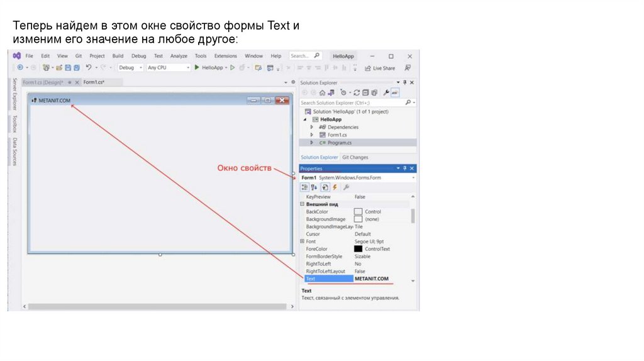The width and height of the screenshot is (644, 361).
Task: Click the Live Share button
Action: click(380, 68)
